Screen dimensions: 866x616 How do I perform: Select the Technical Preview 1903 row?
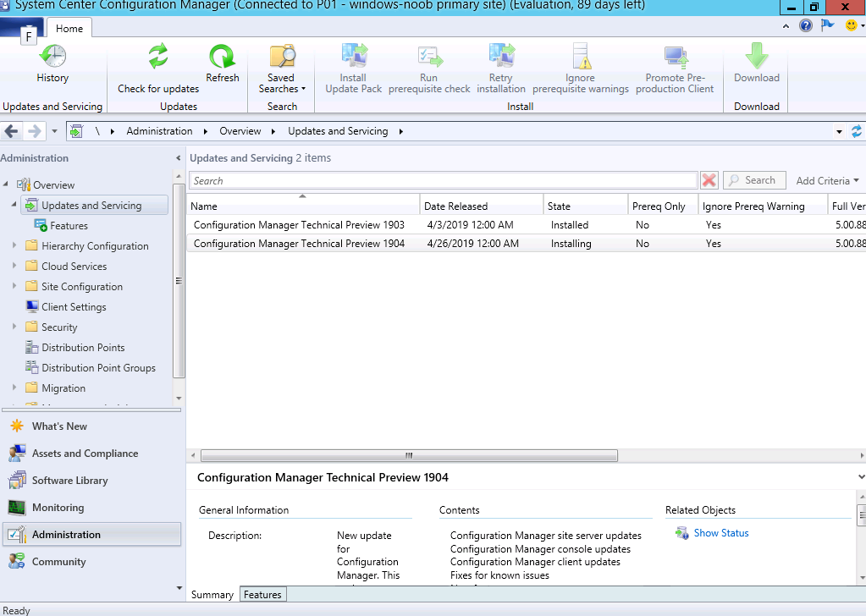click(x=527, y=224)
